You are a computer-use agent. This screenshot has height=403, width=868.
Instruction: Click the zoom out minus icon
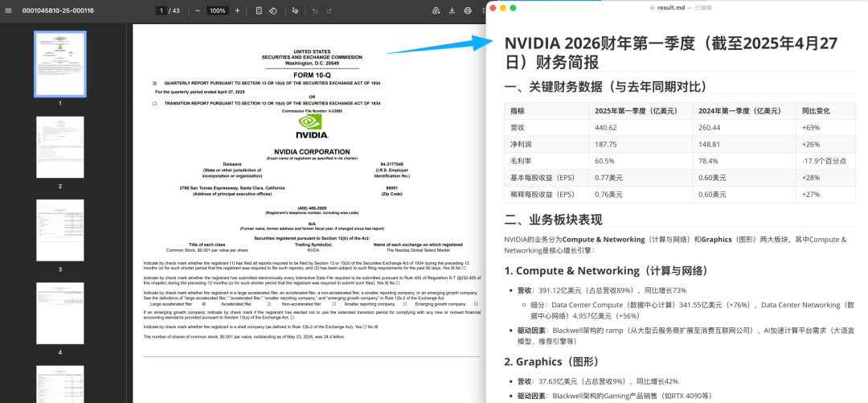(198, 10)
